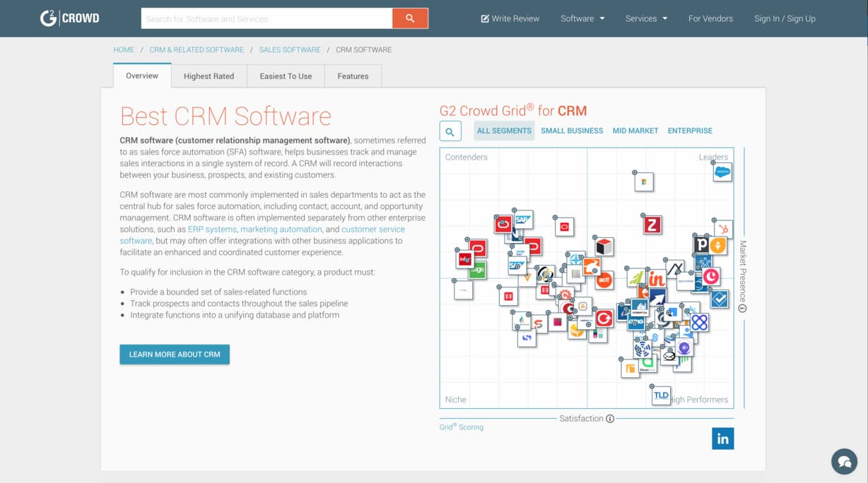Select the green Sage logo
This screenshot has width=868, height=483.
[x=477, y=270]
